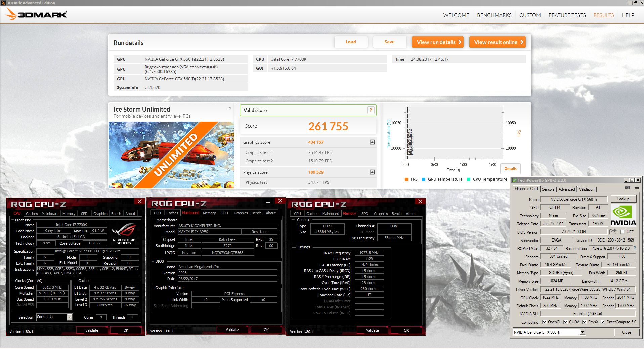Click the Driver Version field in GPU-Z
The height and width of the screenshot is (349, 644).
pyautogui.click(x=588, y=289)
